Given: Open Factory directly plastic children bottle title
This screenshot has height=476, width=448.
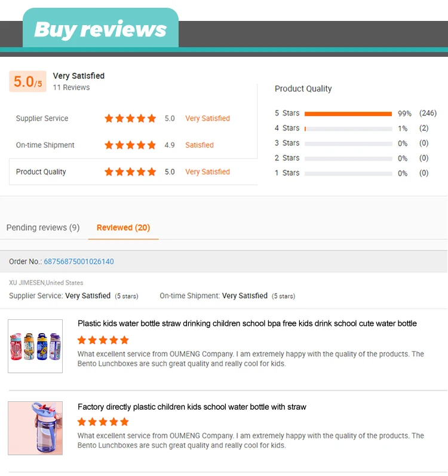Looking at the screenshot, I should coord(192,407).
